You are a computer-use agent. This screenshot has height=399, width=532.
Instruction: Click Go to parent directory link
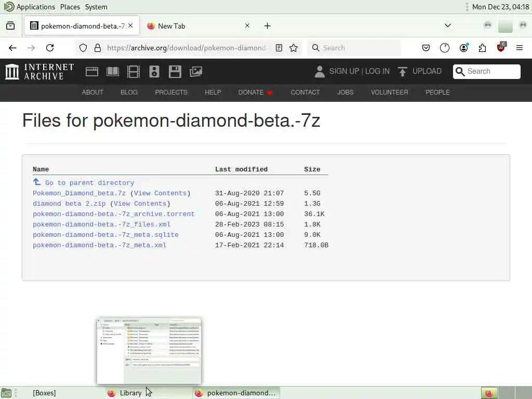click(x=89, y=183)
